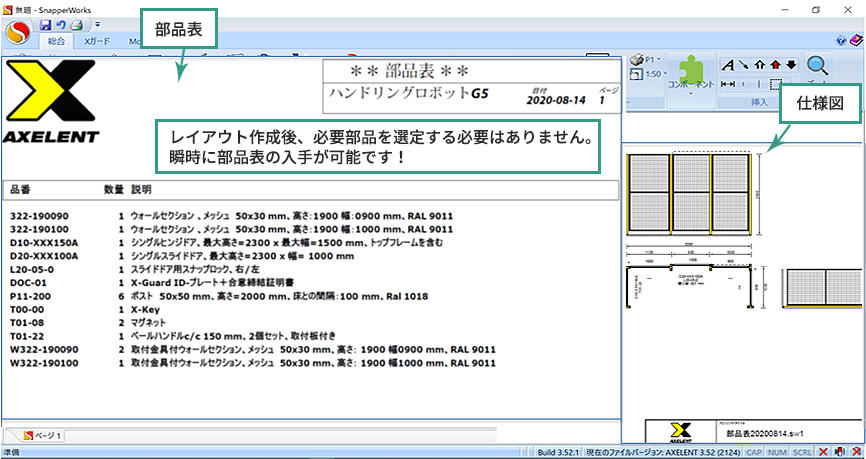The width and height of the screenshot is (866, 459).
Task: Click the date 2020-08-14 in header
Action: point(556,101)
